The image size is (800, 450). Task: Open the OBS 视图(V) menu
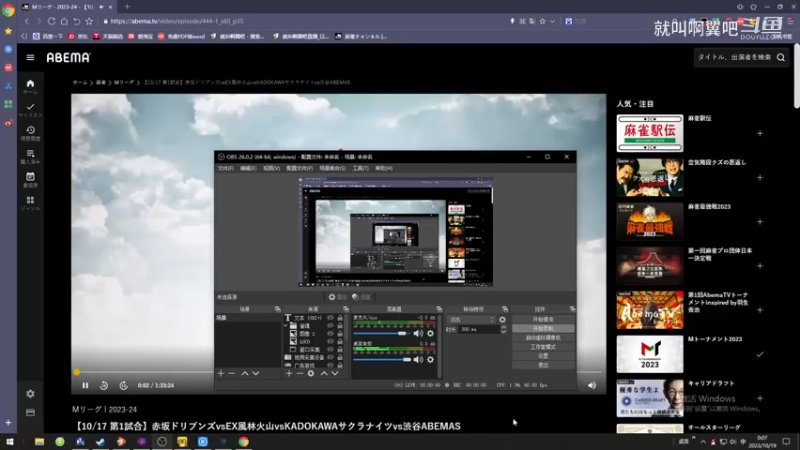pyautogui.click(x=271, y=168)
